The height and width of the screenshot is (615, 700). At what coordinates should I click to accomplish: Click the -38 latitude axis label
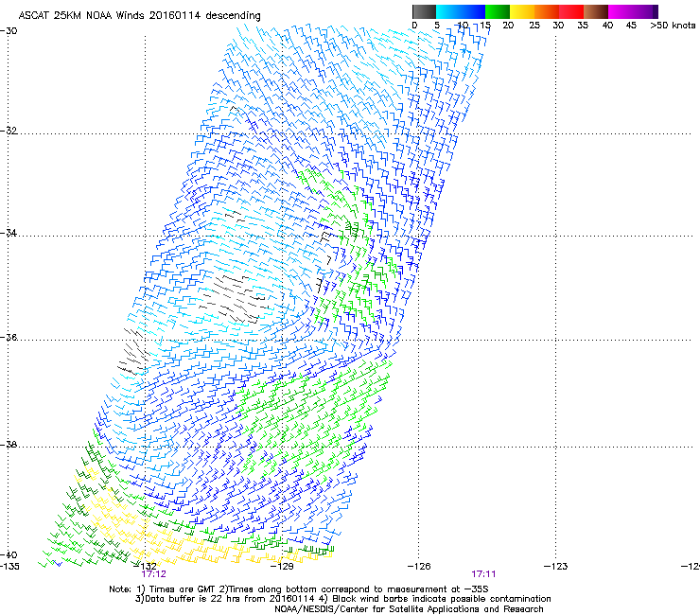click(9, 445)
